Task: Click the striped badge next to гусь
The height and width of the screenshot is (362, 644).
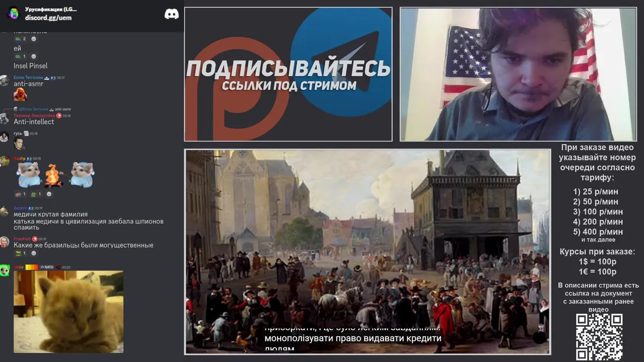Action: 26,134
